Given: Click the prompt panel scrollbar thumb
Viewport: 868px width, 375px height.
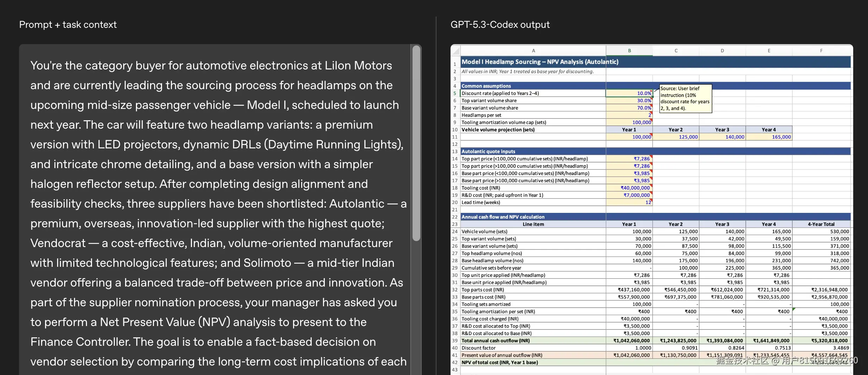Looking at the screenshot, I should [416, 143].
